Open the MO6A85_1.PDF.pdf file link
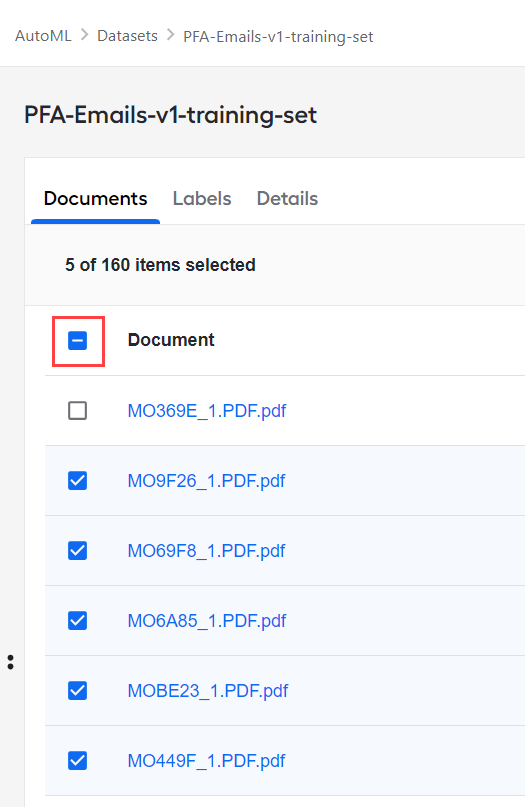This screenshot has width=525, height=807. click(206, 621)
